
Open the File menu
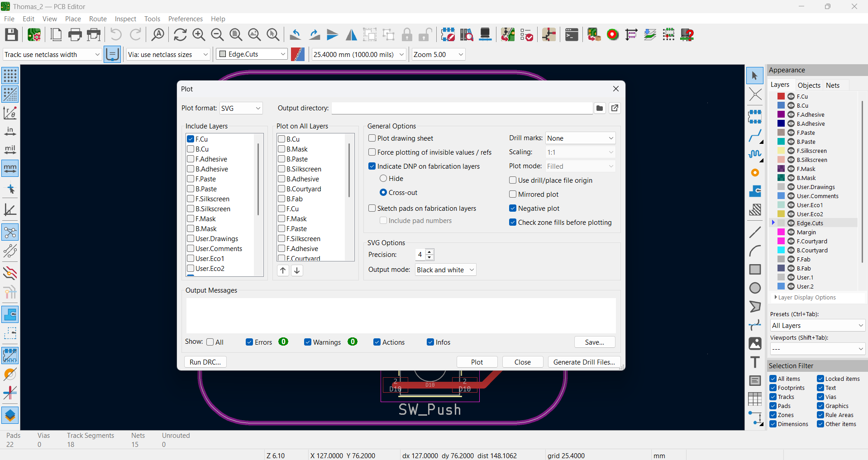9,19
